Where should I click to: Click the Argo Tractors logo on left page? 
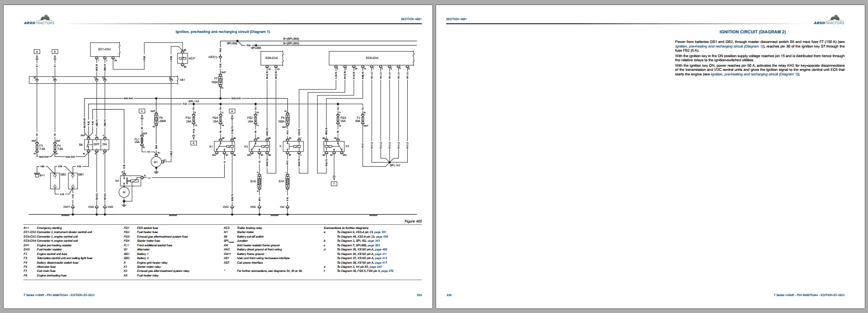point(39,22)
